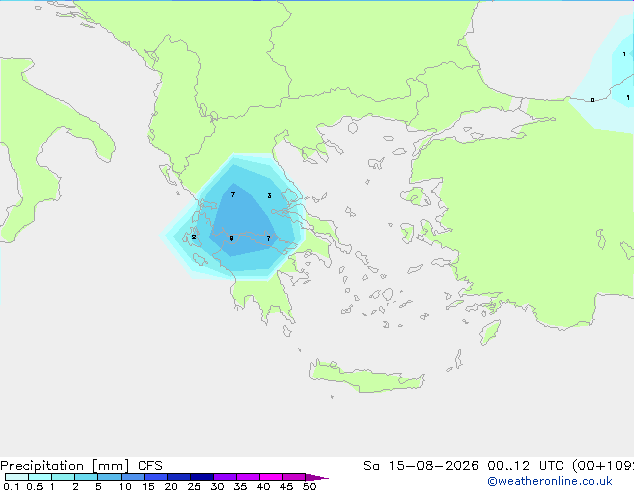
Task: Click the legend label '10'
Action: coord(125,486)
